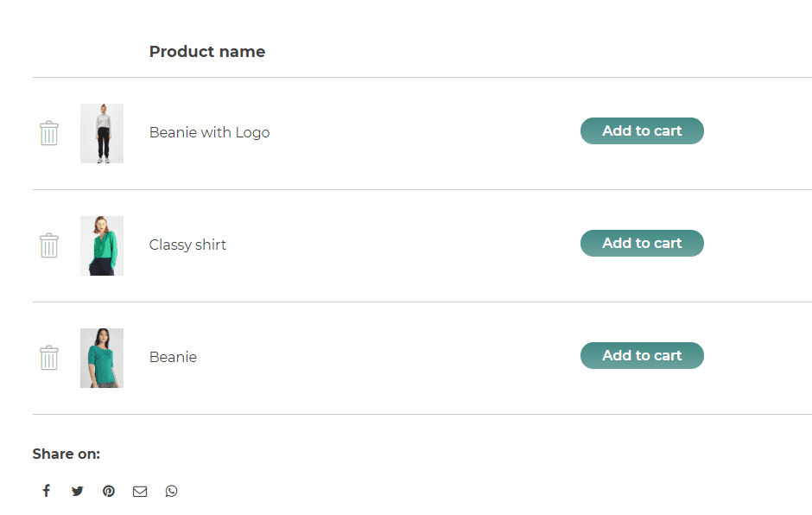Share the wishlist by email
Viewport: 812px width, 515px height.
click(140, 491)
